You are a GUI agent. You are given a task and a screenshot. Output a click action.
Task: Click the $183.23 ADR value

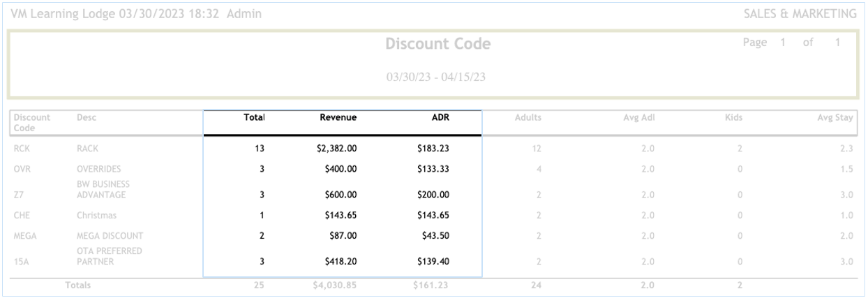tap(432, 148)
